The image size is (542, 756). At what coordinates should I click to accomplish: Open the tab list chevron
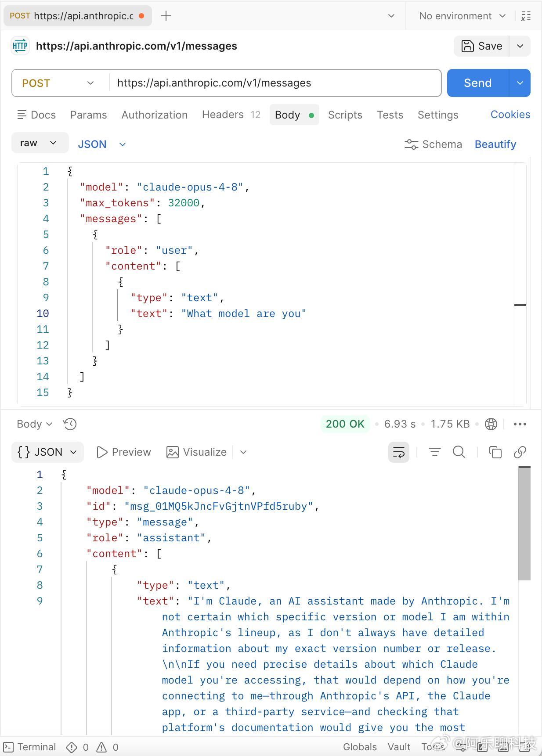pos(391,16)
